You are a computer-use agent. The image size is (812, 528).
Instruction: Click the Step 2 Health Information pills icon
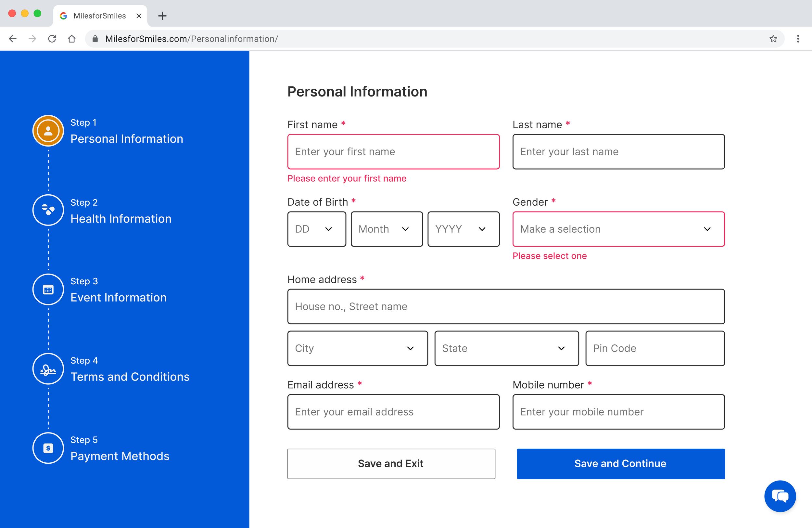(48, 210)
